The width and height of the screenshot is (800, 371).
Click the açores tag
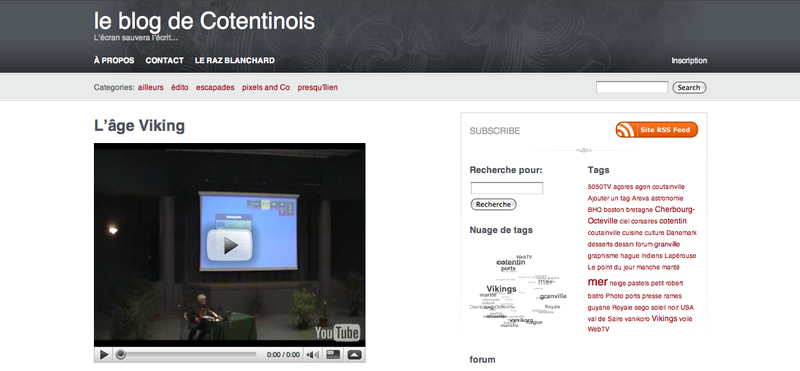coord(623,187)
